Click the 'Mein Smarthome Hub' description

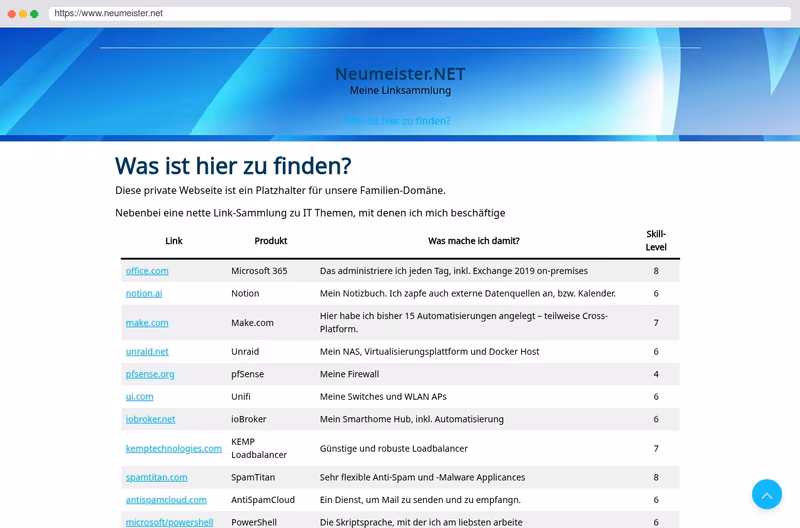pyautogui.click(x=412, y=419)
